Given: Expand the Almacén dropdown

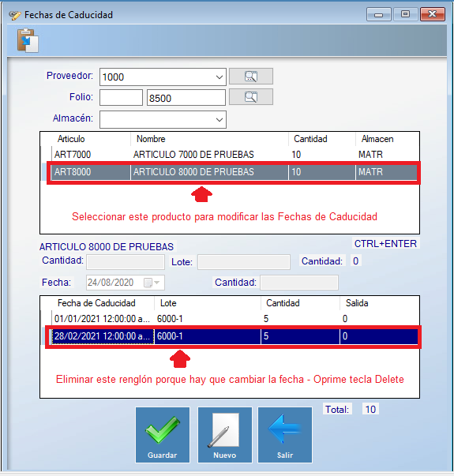Looking at the screenshot, I should point(219,120).
